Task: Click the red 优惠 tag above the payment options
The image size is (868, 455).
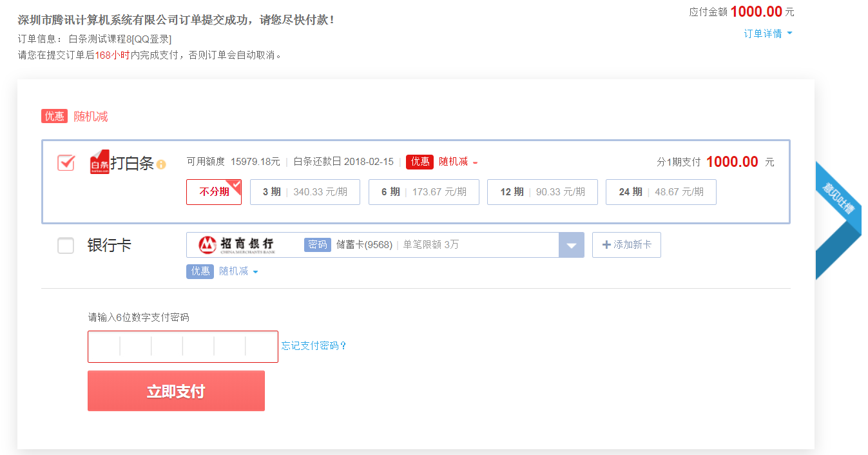Action: (54, 116)
